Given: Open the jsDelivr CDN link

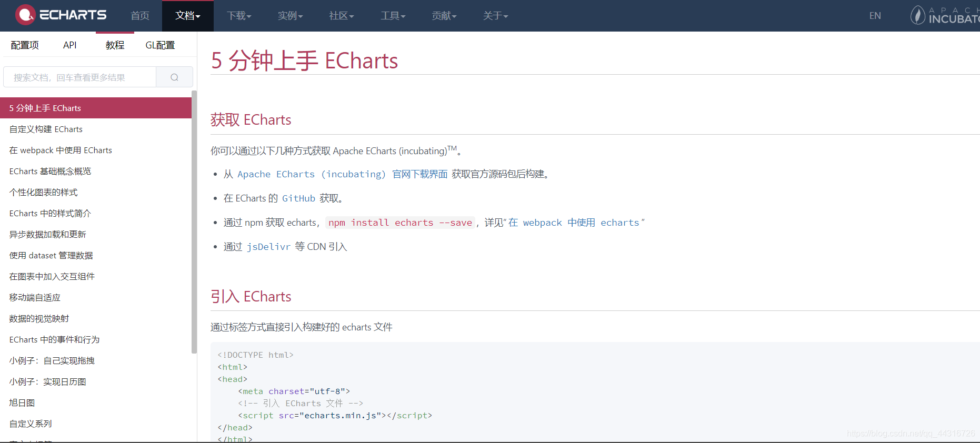Looking at the screenshot, I should (x=268, y=247).
